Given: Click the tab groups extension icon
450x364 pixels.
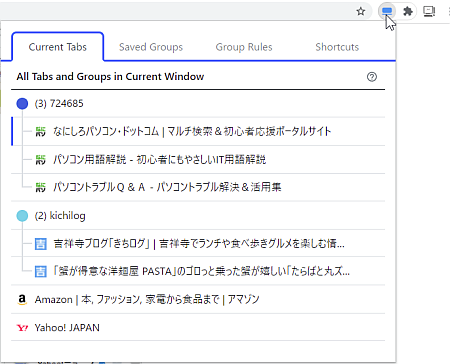Looking at the screenshot, I should click(387, 12).
